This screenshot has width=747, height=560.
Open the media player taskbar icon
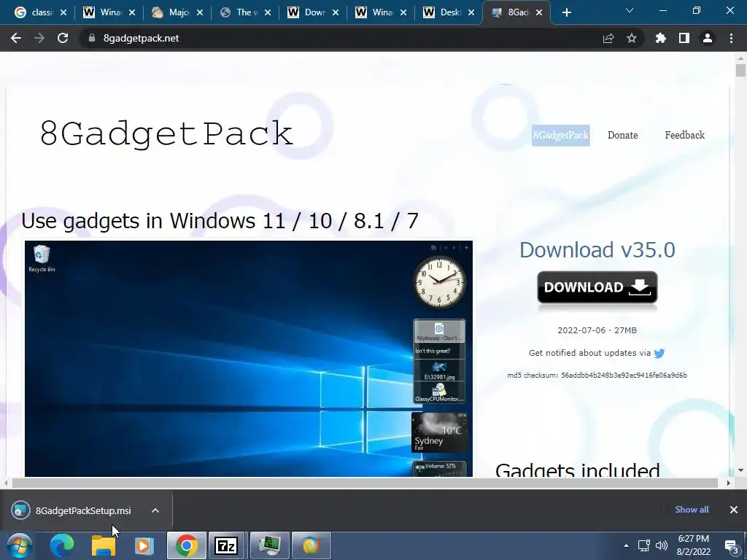[144, 545]
